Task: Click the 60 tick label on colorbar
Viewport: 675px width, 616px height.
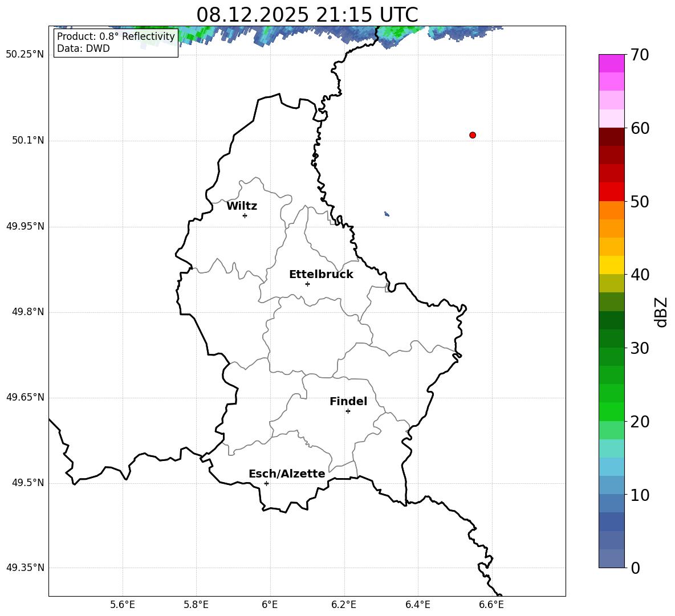Action: pos(640,129)
